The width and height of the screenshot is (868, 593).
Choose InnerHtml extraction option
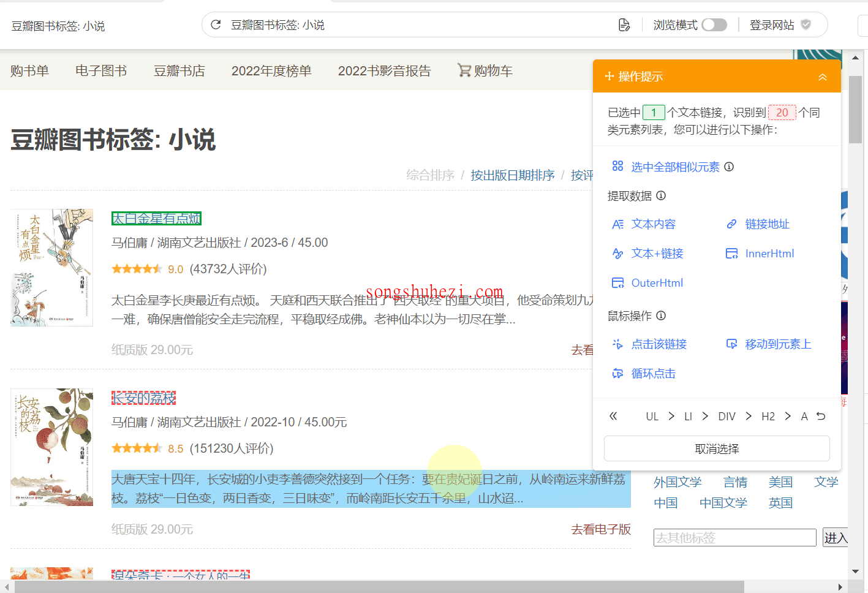click(769, 254)
